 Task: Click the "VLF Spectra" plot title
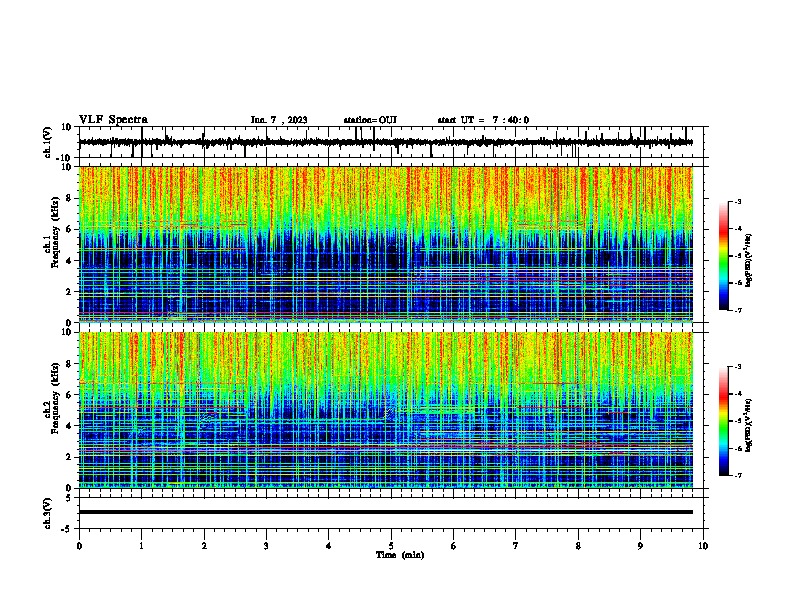[x=113, y=120]
